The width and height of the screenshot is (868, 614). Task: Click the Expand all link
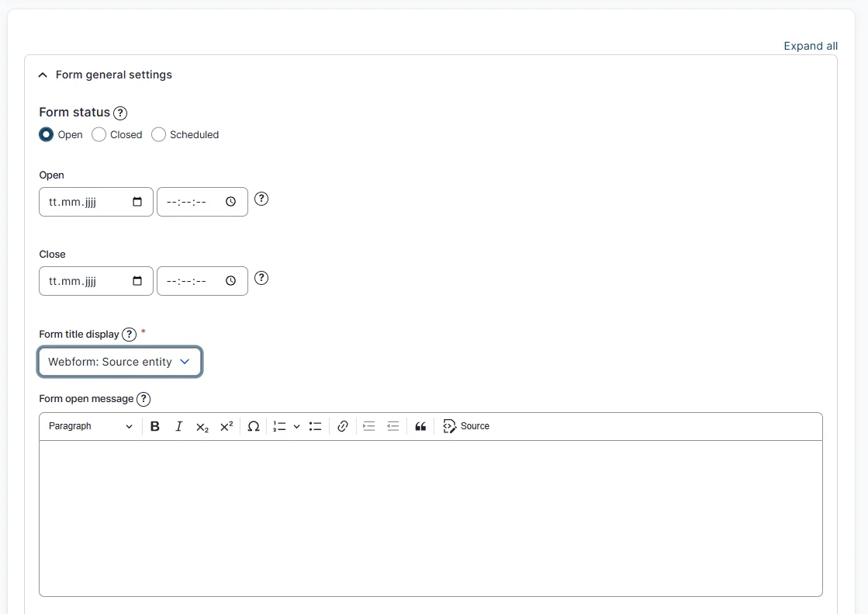tap(811, 46)
